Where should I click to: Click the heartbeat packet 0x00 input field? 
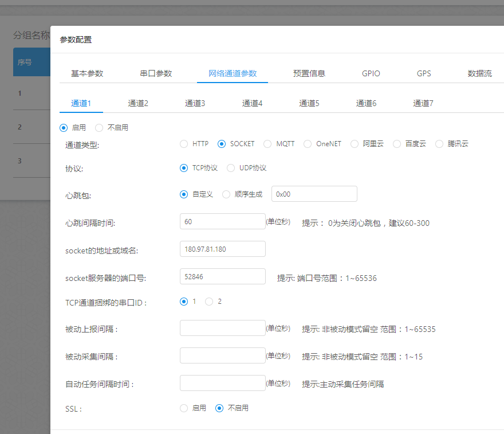click(314, 194)
